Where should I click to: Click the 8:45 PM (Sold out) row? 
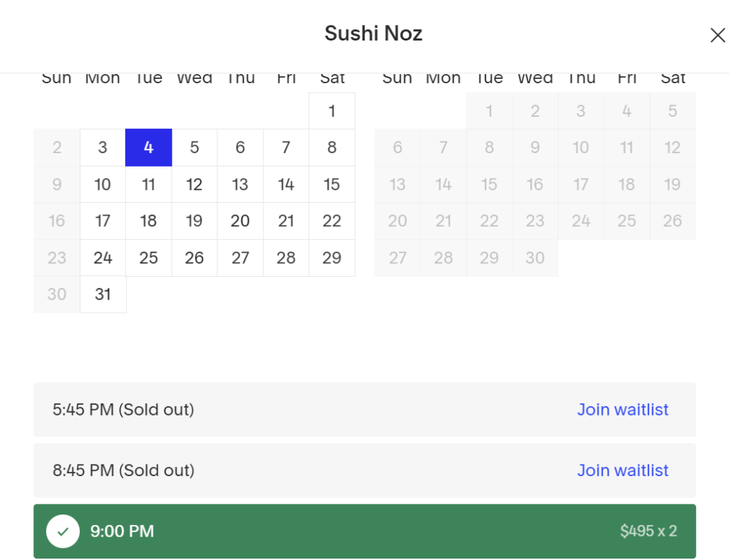pyautogui.click(x=364, y=470)
